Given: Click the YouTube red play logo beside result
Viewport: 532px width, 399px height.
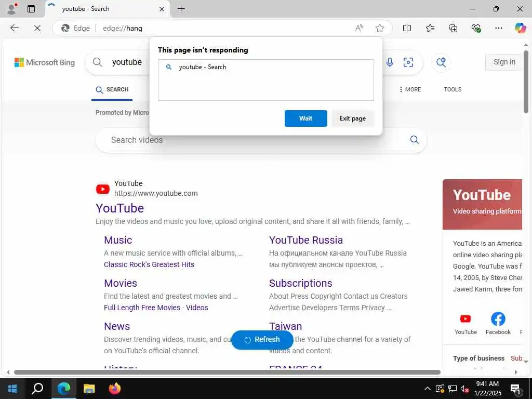Looking at the screenshot, I should [x=103, y=189].
